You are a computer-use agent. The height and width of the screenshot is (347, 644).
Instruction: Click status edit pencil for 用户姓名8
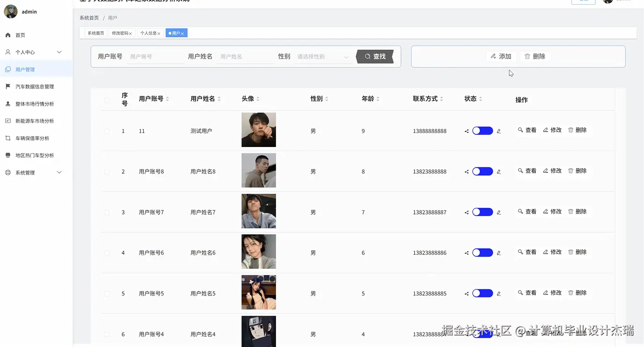click(x=499, y=172)
